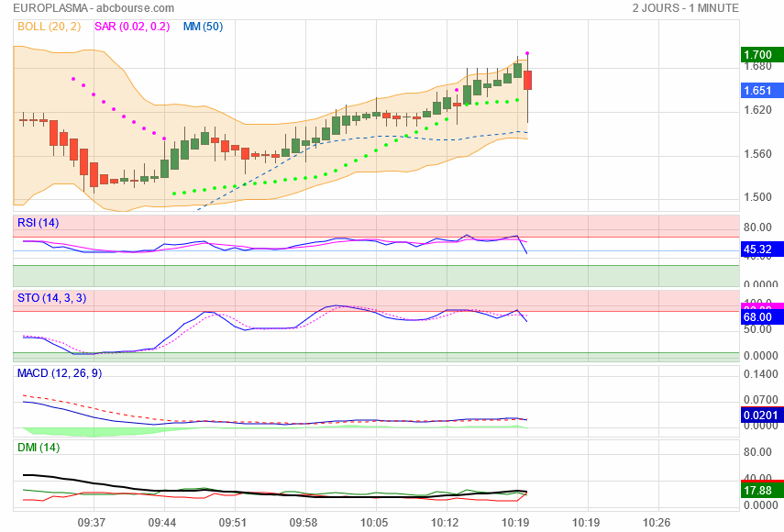Screen dimensions: 784x532
Task: Click the STO (14, 3, 3) panel label
Action: click(51, 298)
